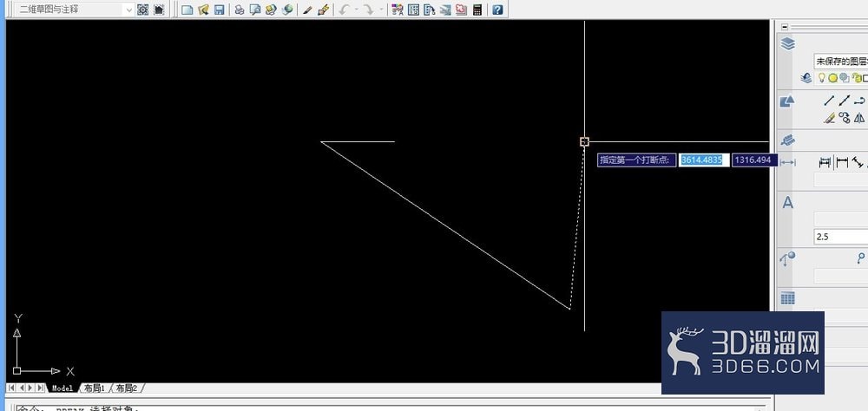Click the 3D DWF globe icon
Viewport: 868px width, 411px height.
coord(286,10)
